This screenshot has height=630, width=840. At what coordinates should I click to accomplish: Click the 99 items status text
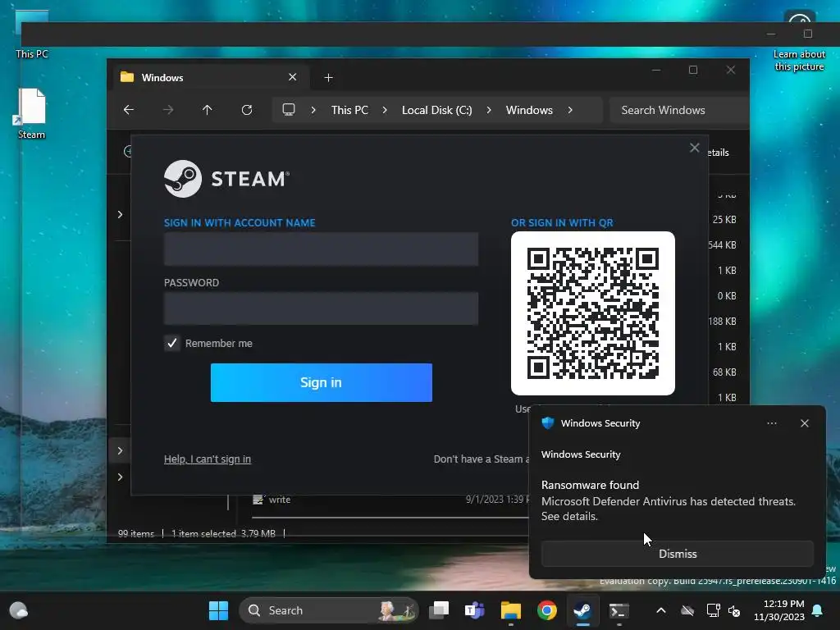[x=135, y=533]
